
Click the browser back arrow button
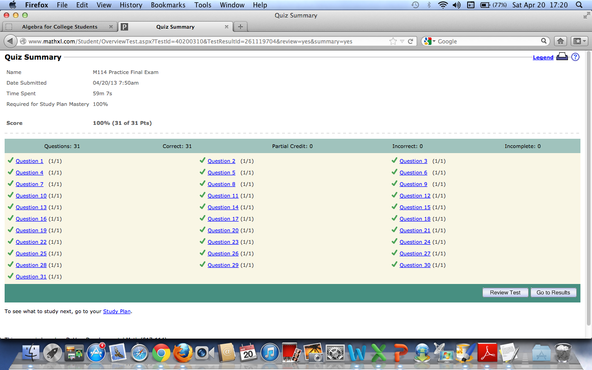pyautogui.click(x=11, y=41)
